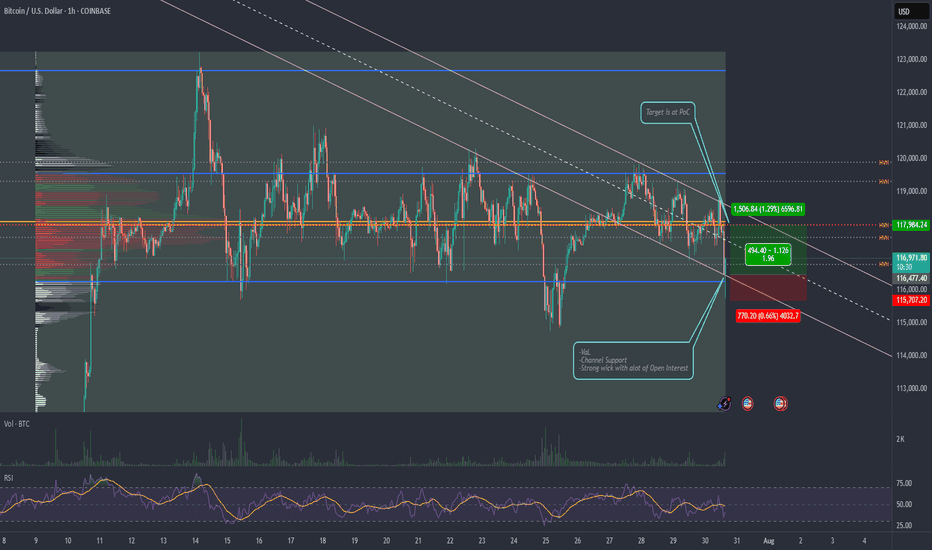Click the 120,000.00 price axis label
The width and height of the screenshot is (932, 550).
pos(911,158)
